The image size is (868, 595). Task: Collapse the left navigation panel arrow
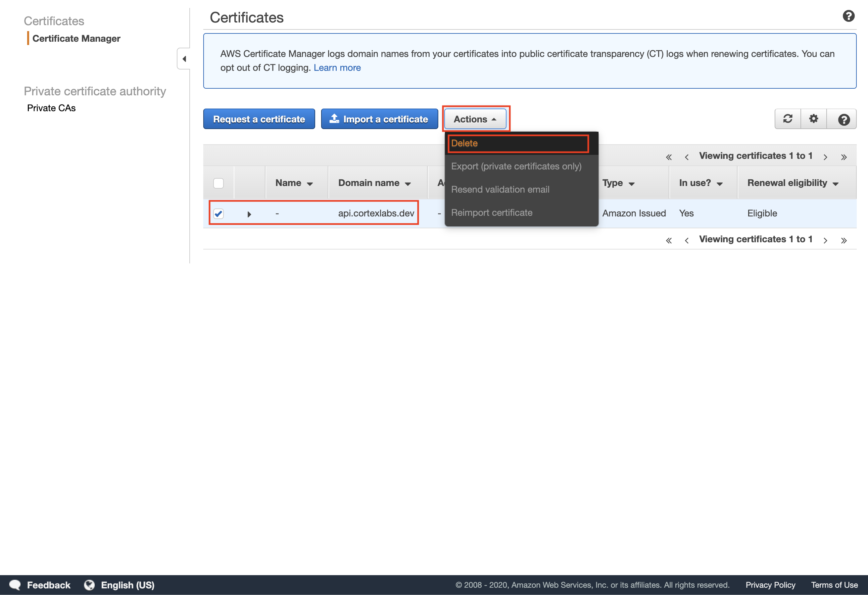click(184, 59)
